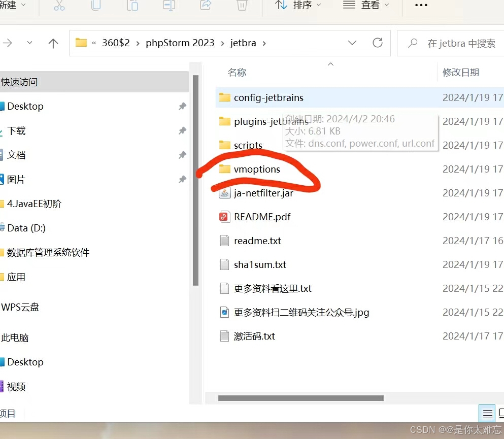This screenshot has height=439, width=504.
Task: Click the forward navigation arrow
Action: [x=8, y=43]
